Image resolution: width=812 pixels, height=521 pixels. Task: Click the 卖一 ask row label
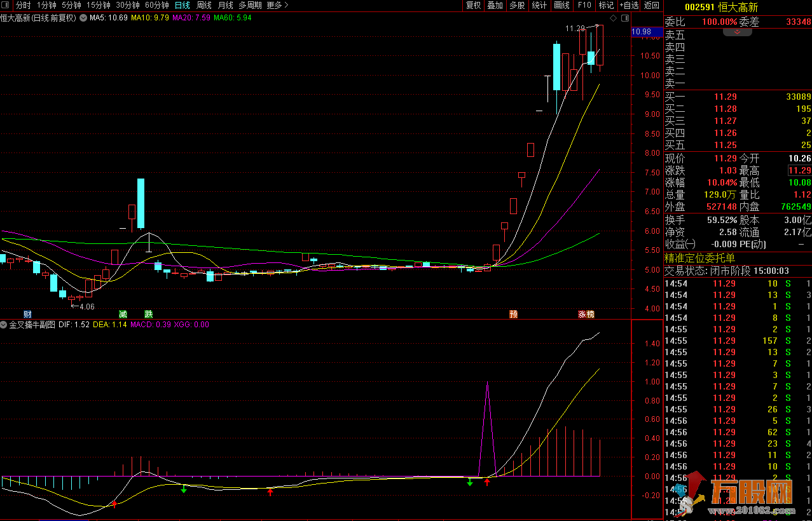[675, 83]
